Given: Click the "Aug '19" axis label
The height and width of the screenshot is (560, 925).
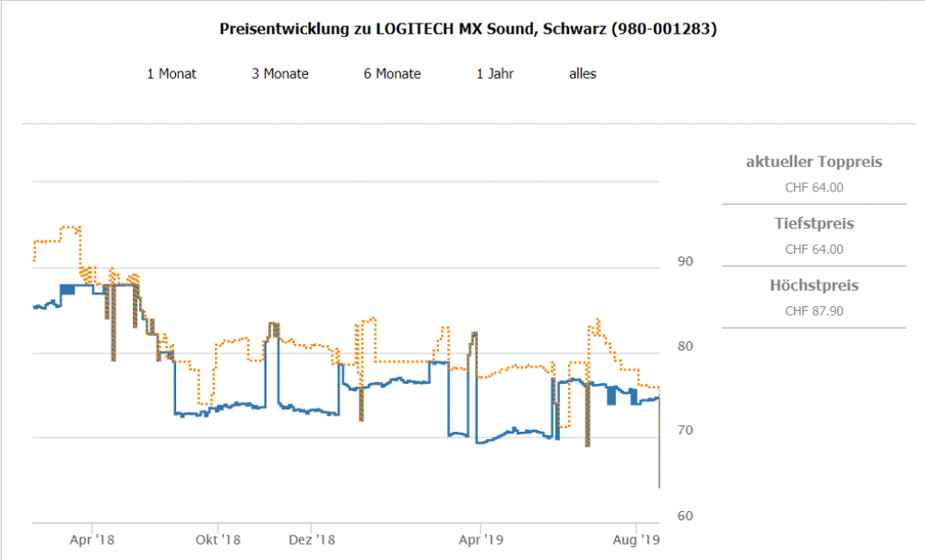Looking at the screenshot, I should pyautogui.click(x=637, y=540).
